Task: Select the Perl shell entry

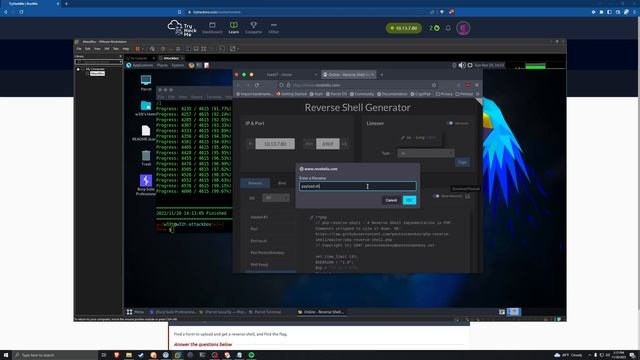Action: [x=254, y=229]
